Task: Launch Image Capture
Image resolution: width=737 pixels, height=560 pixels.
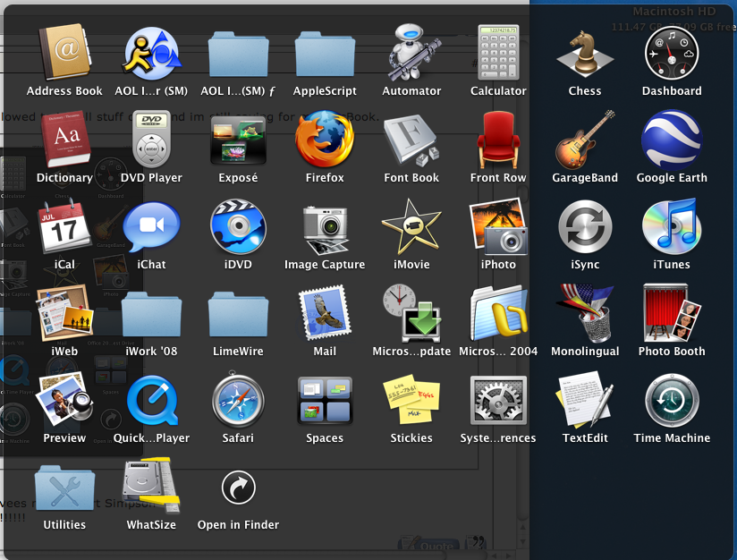Action: click(325, 230)
